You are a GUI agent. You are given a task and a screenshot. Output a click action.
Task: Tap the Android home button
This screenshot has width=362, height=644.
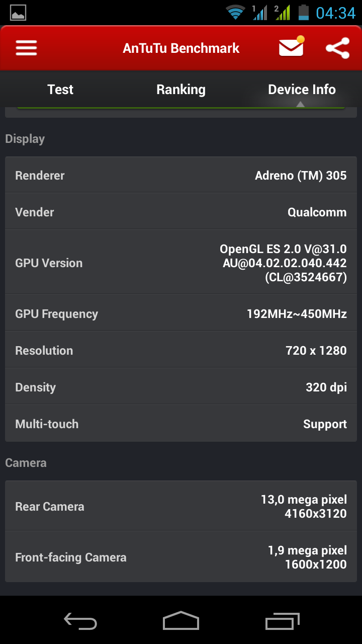coord(181,621)
